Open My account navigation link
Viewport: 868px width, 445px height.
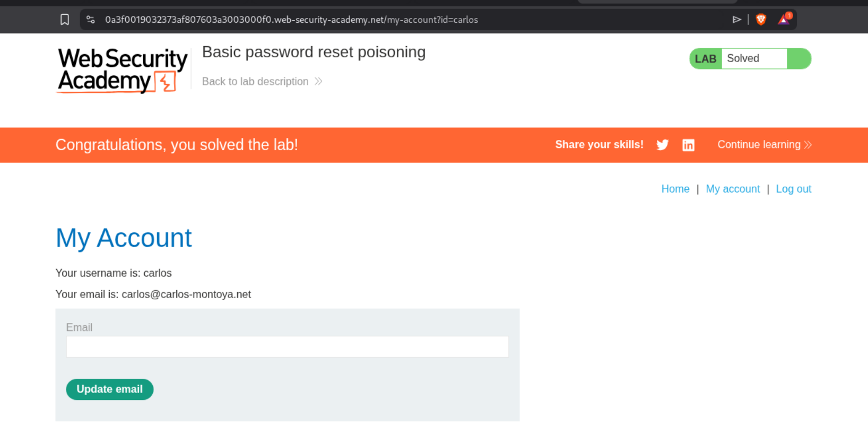pos(732,189)
